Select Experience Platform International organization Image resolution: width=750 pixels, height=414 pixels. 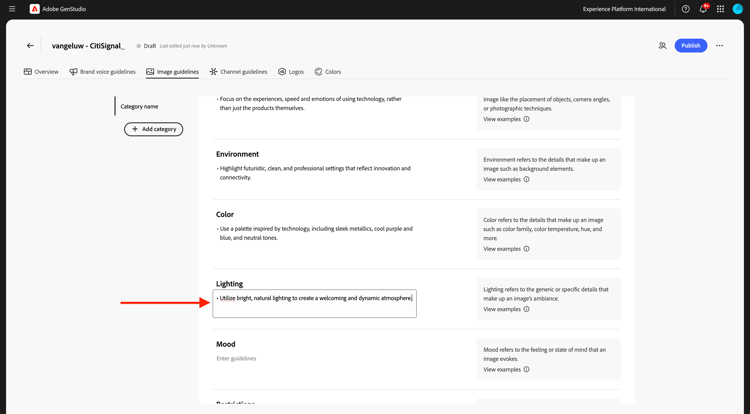624,9
